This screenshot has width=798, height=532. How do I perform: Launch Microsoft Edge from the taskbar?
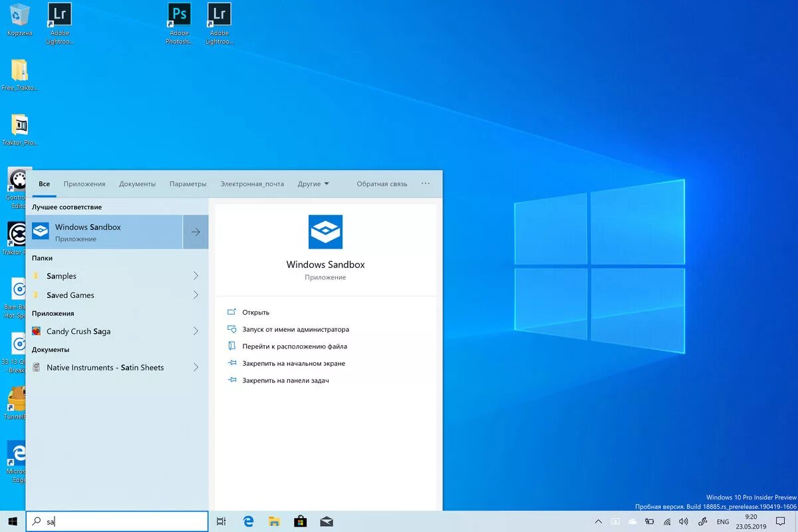coord(249,522)
